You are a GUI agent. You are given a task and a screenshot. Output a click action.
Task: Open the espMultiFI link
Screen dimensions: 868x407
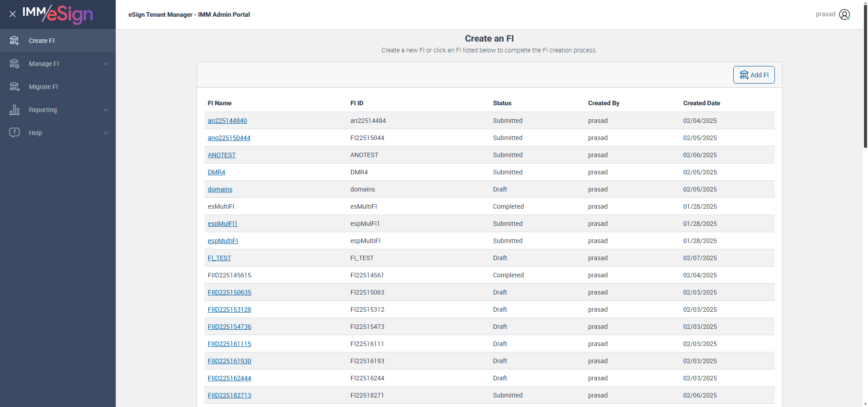pyautogui.click(x=222, y=241)
